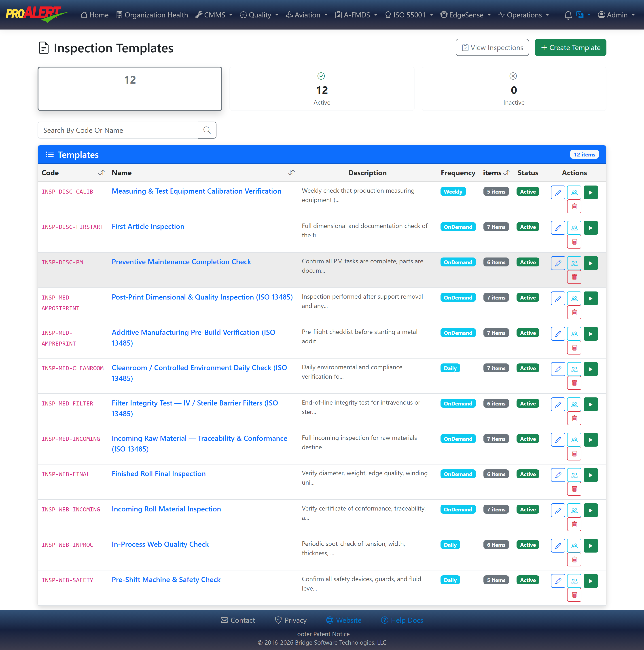
Task: Click the search magnifier button
Action: (207, 130)
